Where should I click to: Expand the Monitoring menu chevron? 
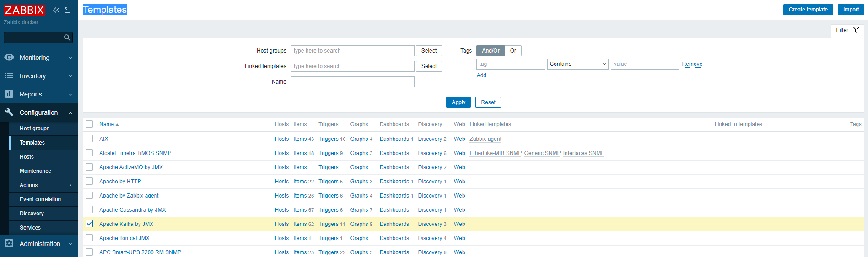70,58
